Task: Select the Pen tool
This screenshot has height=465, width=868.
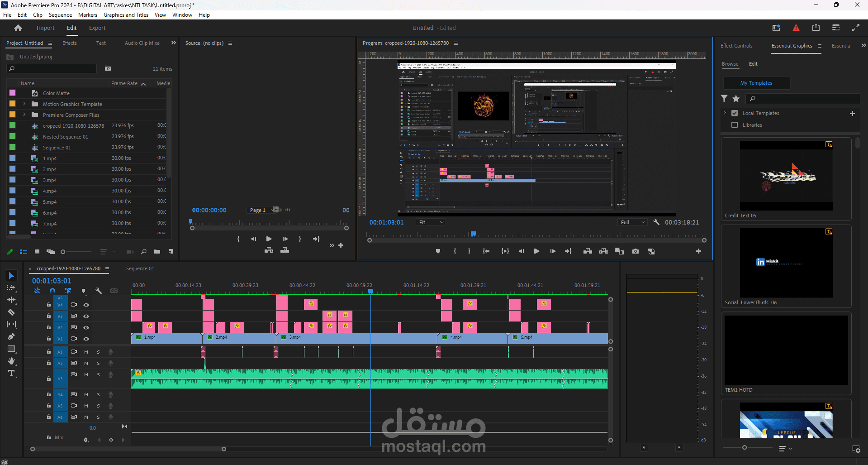Action: click(11, 336)
